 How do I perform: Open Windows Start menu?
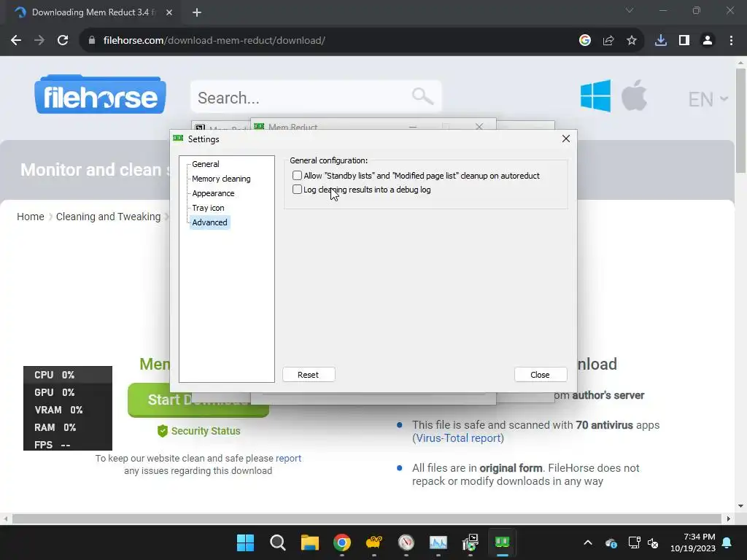tap(246, 542)
